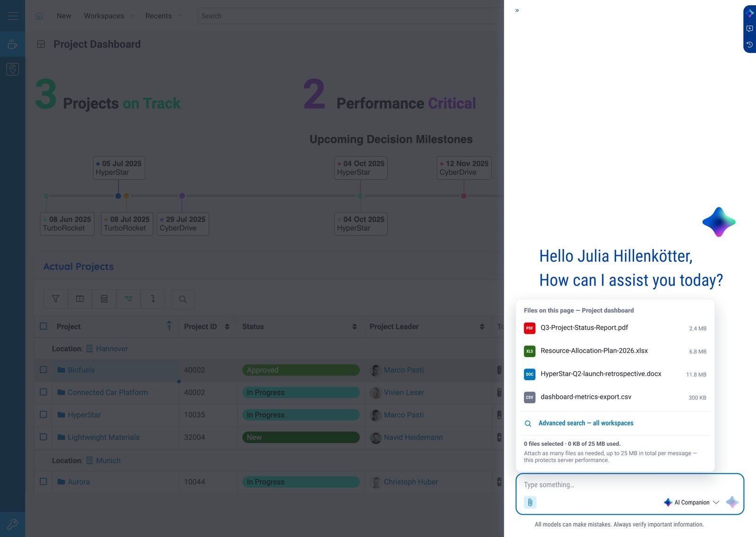Click the row height toolbar icon
Image resolution: width=756 pixels, height=537 pixels.
tap(153, 299)
